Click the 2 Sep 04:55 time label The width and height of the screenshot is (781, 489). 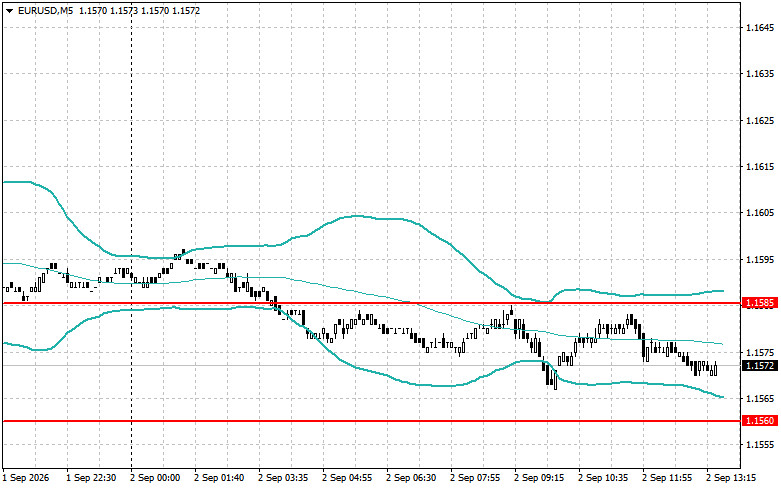tap(347, 478)
